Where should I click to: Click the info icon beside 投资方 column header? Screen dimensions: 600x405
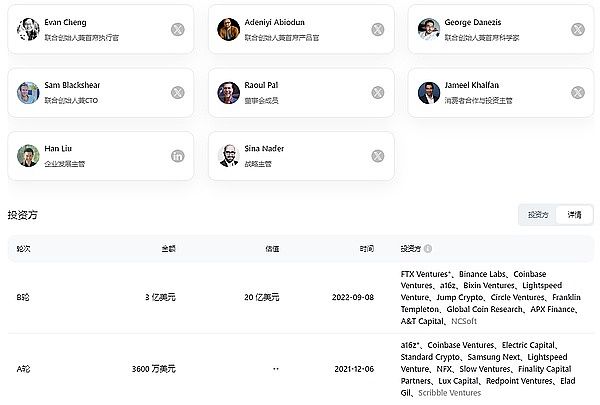click(x=428, y=248)
